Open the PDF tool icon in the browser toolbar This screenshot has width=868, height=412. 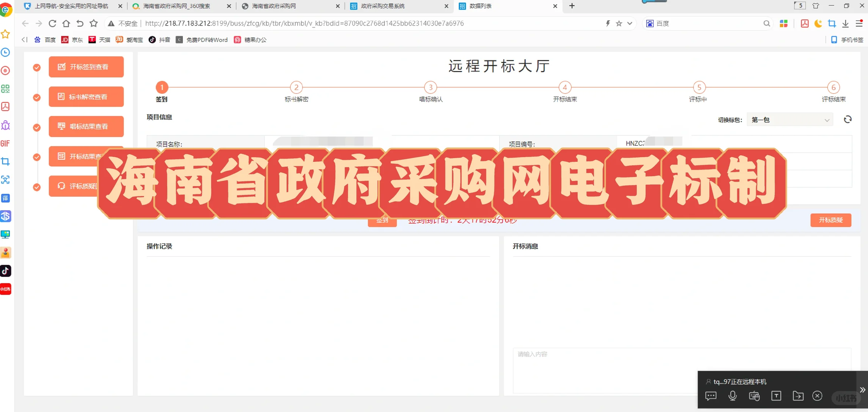[x=804, y=23]
